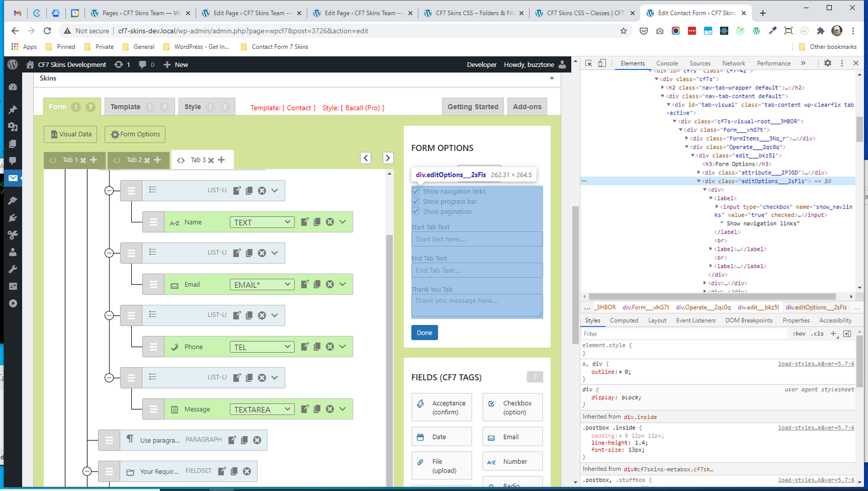Disable the Show pagination checkbox

[416, 212]
